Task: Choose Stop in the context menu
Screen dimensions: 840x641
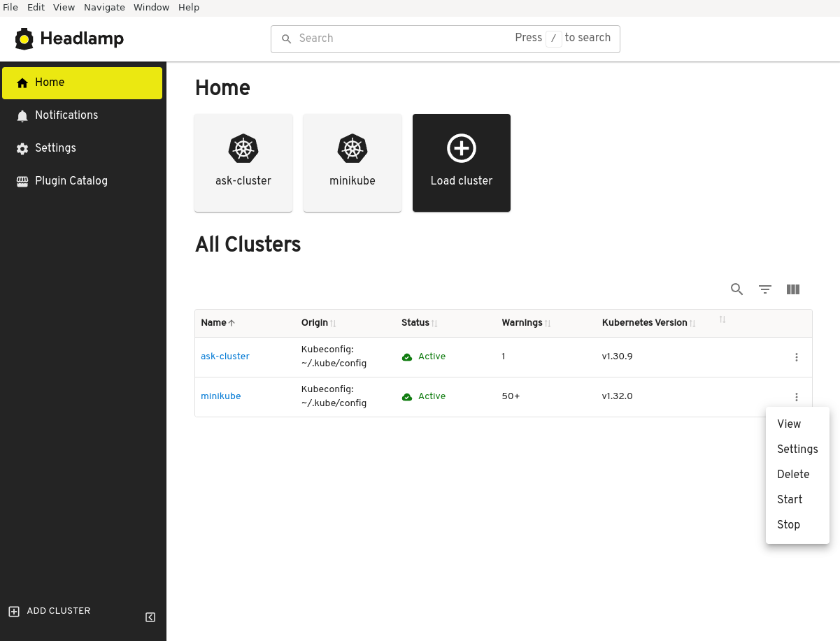Action: [797, 525]
